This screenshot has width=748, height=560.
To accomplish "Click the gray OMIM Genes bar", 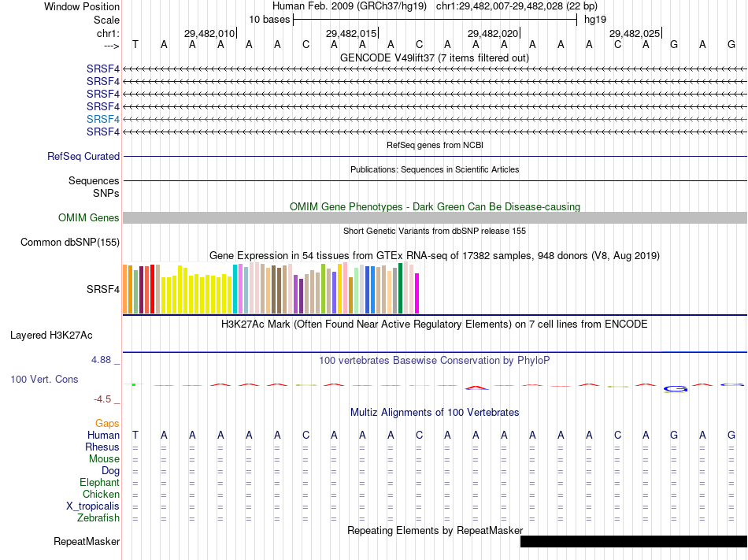I will tap(435, 218).
